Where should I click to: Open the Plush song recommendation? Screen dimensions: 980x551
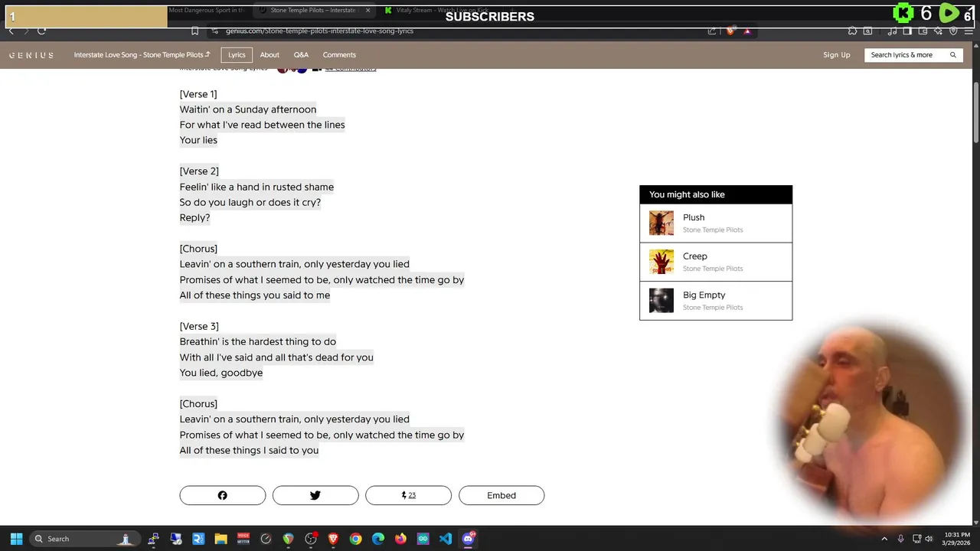click(x=716, y=223)
